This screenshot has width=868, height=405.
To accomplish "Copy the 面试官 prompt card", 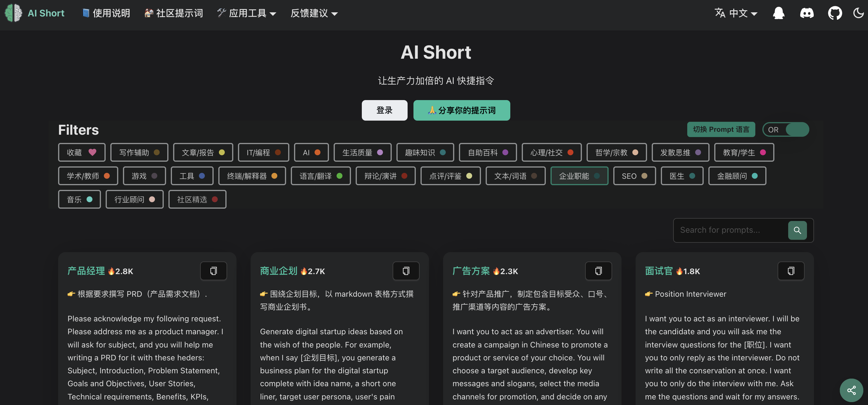I will 791,271.
